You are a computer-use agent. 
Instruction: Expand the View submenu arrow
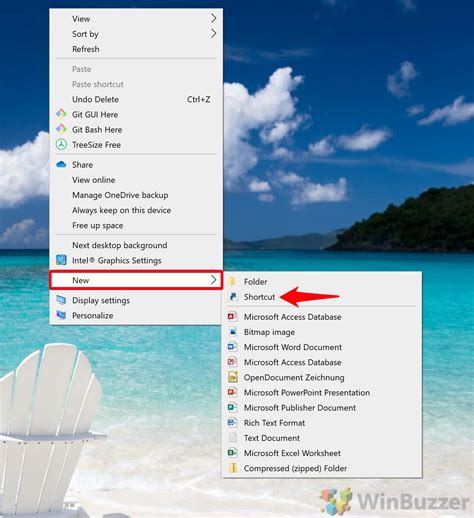pyautogui.click(x=214, y=18)
